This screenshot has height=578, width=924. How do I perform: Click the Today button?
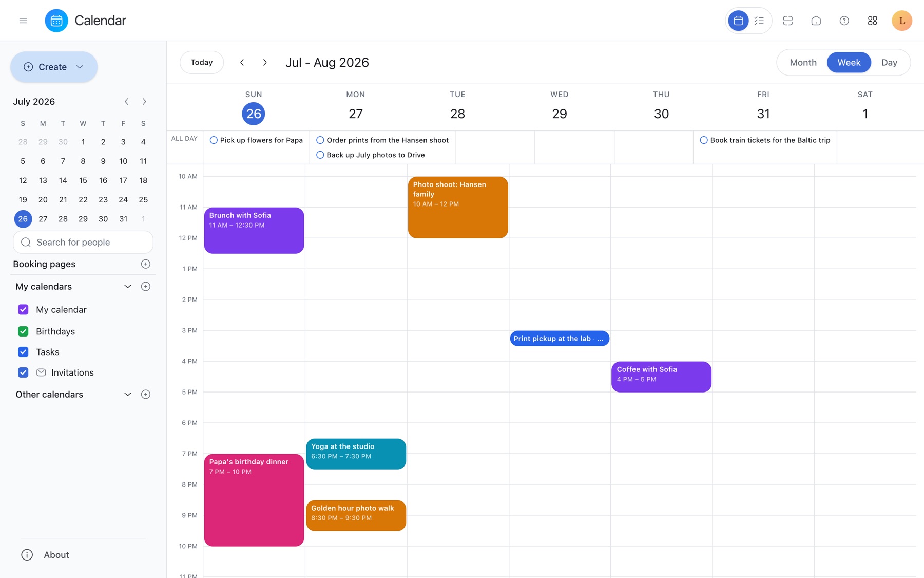coord(202,62)
